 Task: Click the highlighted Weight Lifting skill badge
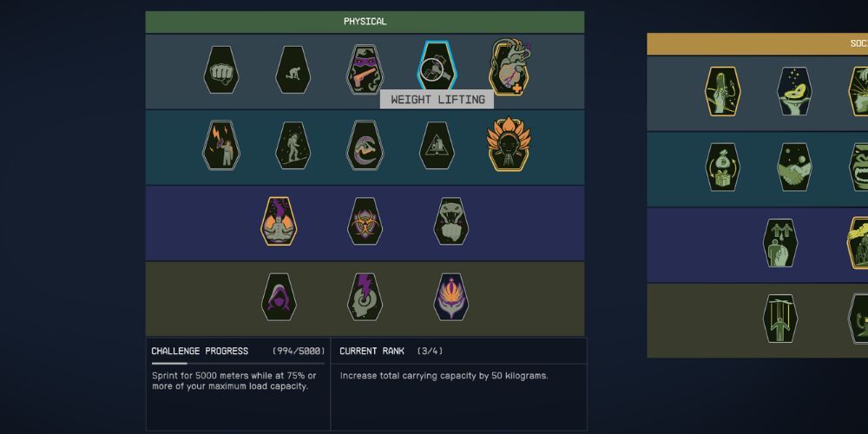(437, 67)
